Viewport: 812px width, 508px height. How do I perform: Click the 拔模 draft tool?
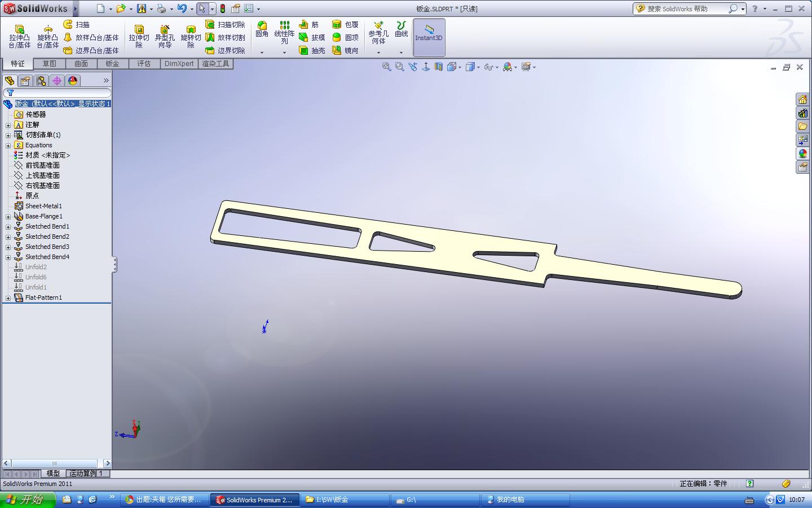point(312,37)
